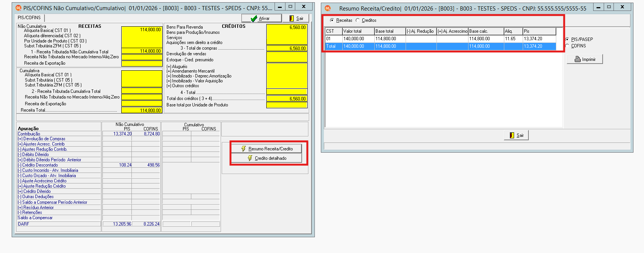The height and width of the screenshot is (253, 644).
Task: Select the Creditos radio option
Action: coord(366,20)
